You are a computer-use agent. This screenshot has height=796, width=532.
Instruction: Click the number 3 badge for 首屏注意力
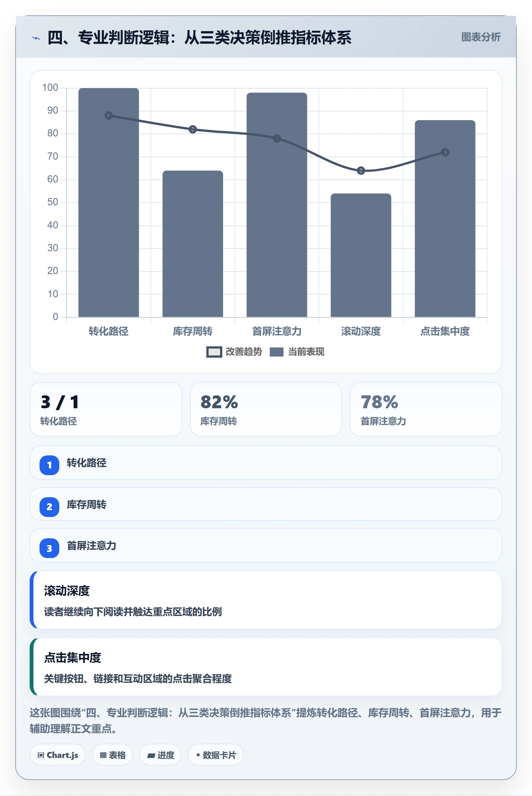click(49, 548)
